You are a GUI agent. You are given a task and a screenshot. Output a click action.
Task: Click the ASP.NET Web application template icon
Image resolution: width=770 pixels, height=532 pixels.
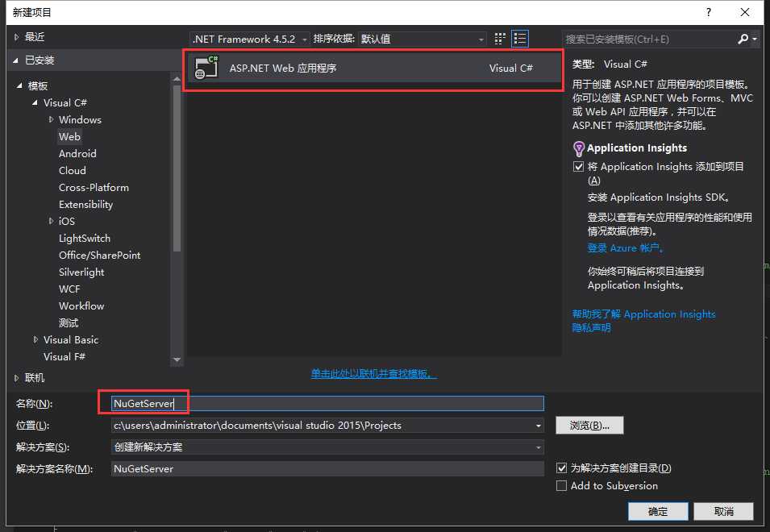[x=206, y=68]
